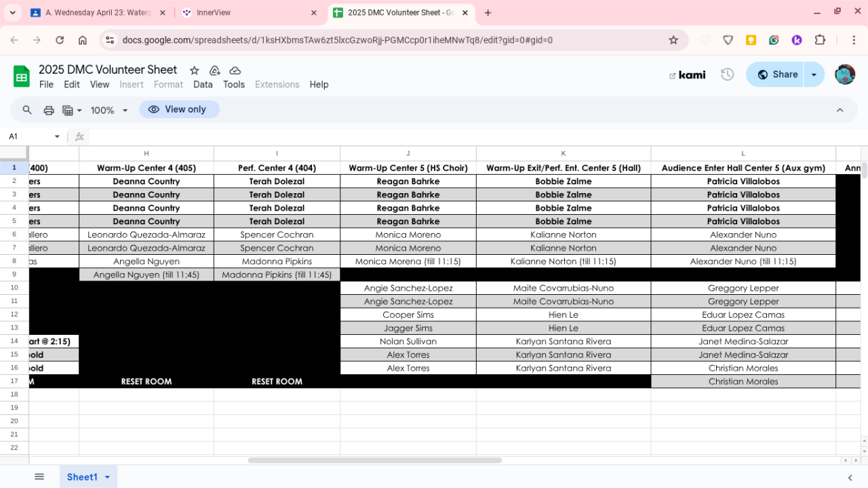Star the 2025 DMC Volunteer Sheet document
This screenshot has height=488, width=868.
point(195,70)
